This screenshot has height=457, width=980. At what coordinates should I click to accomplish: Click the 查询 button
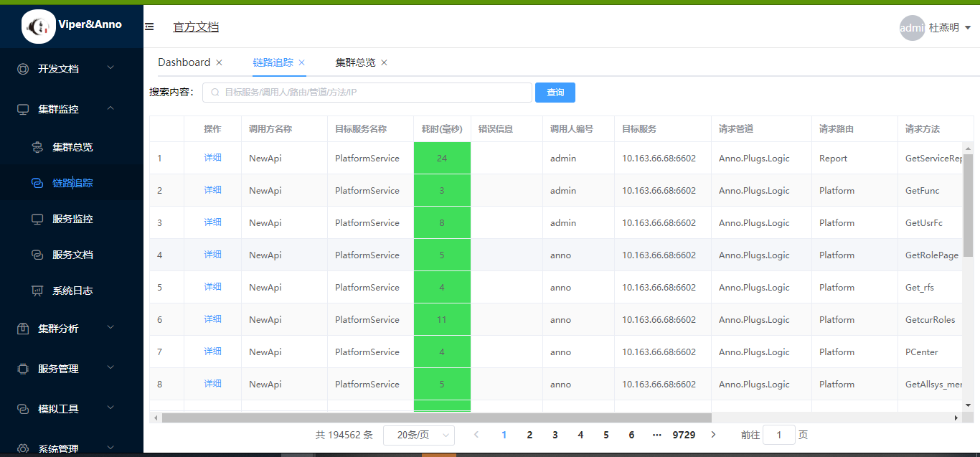[555, 93]
